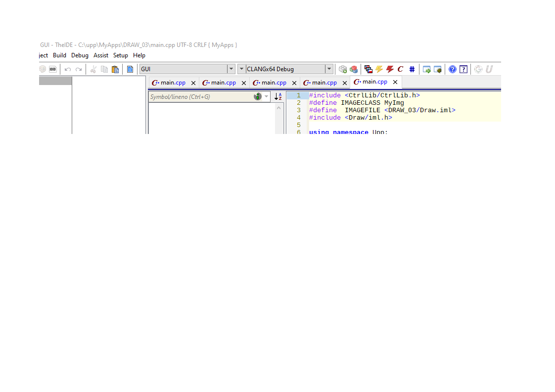Image resolution: width=555 pixels, height=392 pixels.
Task: Click the blue document icon in toolbar
Action: (x=130, y=69)
